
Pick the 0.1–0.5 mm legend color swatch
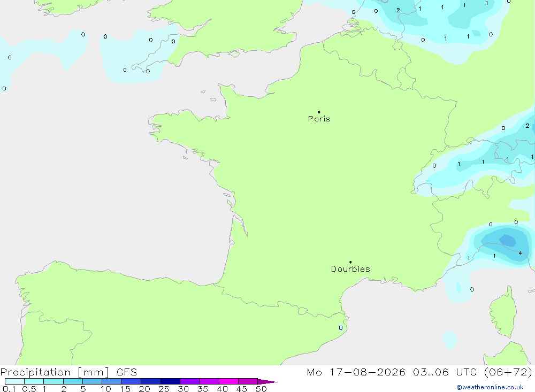tap(14, 381)
